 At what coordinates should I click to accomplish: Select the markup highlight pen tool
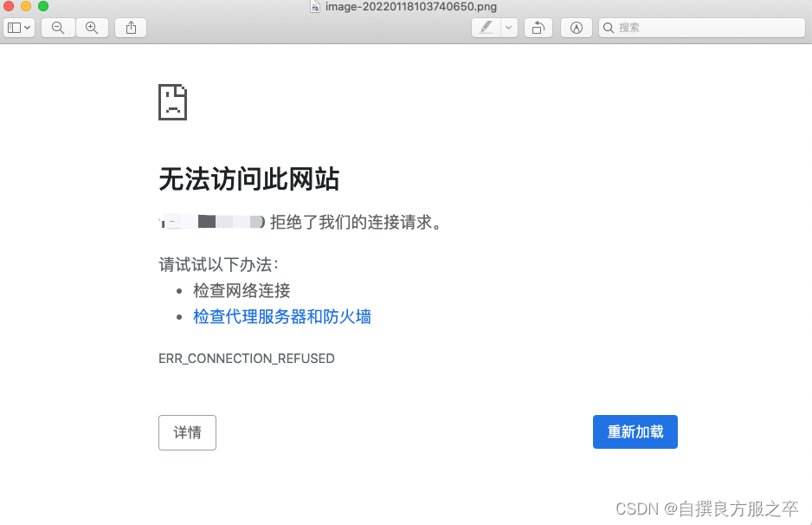(487, 28)
